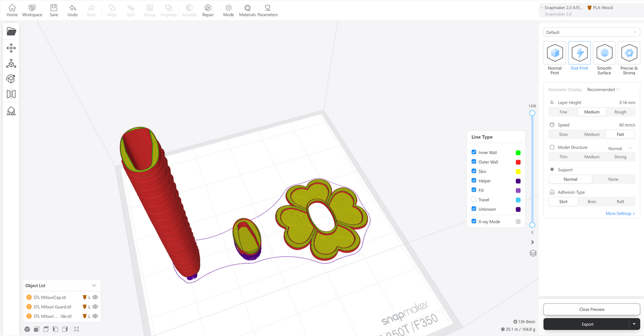Open the folder icon to load file

pos(11,32)
